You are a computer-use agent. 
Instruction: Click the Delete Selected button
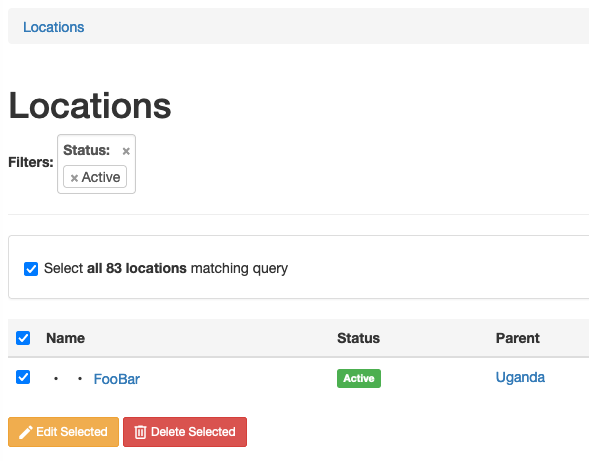[185, 432]
